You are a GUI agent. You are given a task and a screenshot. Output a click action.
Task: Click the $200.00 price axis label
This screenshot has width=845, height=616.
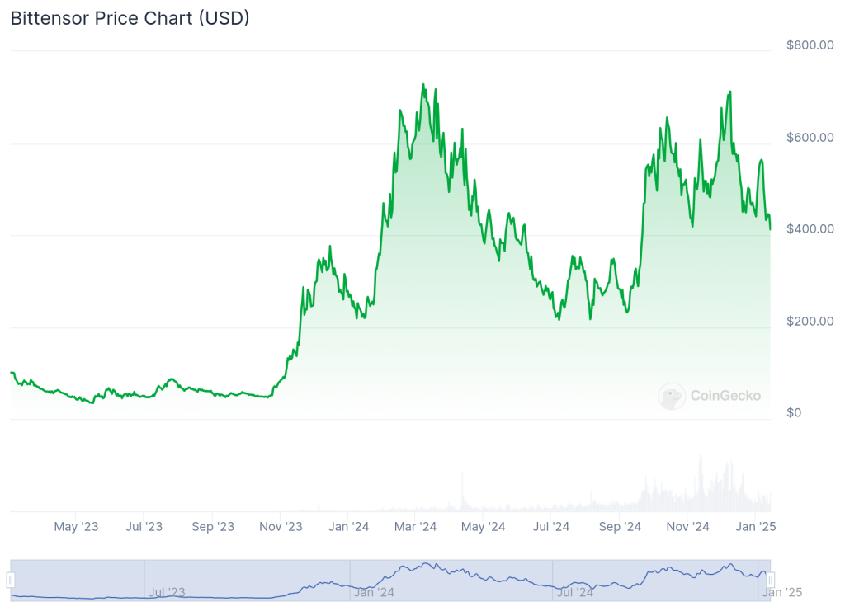point(810,321)
